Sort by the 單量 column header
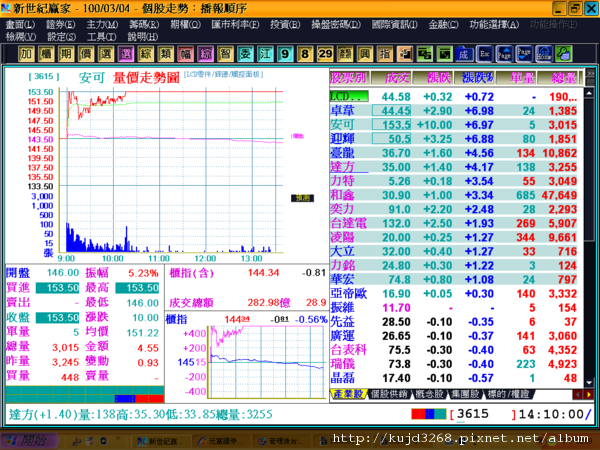 [x=516, y=78]
